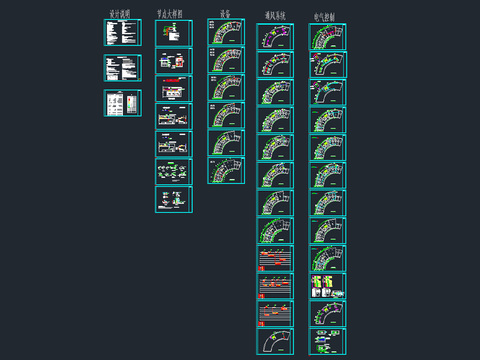Select third floor plan under 设备

tap(226, 87)
